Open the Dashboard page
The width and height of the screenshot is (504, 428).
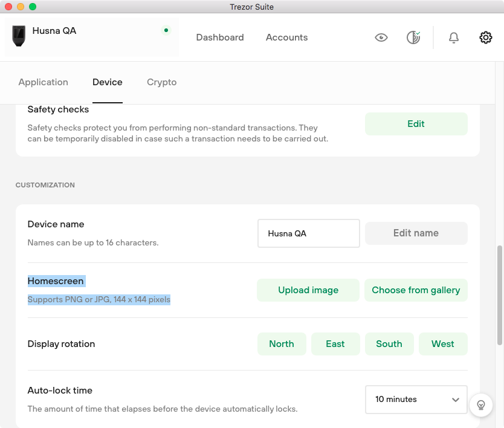point(220,37)
